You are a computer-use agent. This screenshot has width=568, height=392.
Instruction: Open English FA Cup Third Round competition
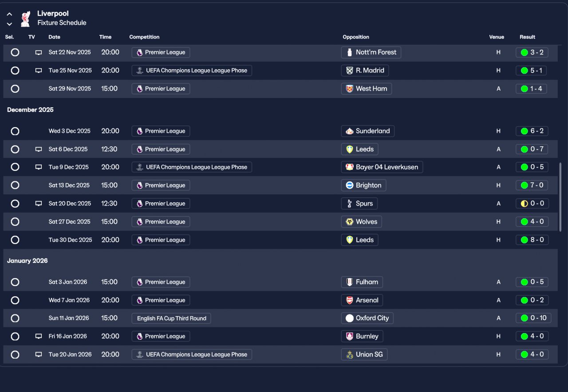click(x=171, y=318)
